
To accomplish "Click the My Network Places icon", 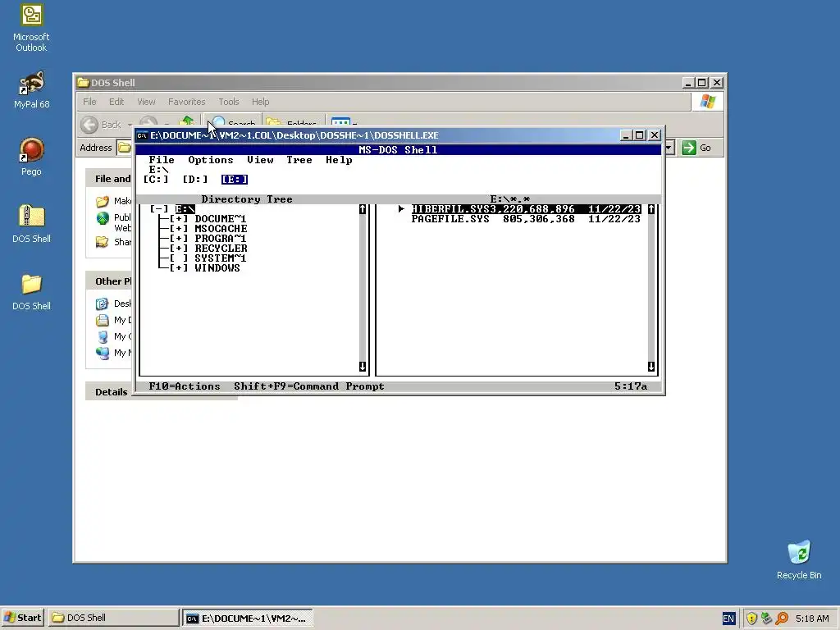I will 103,353.
